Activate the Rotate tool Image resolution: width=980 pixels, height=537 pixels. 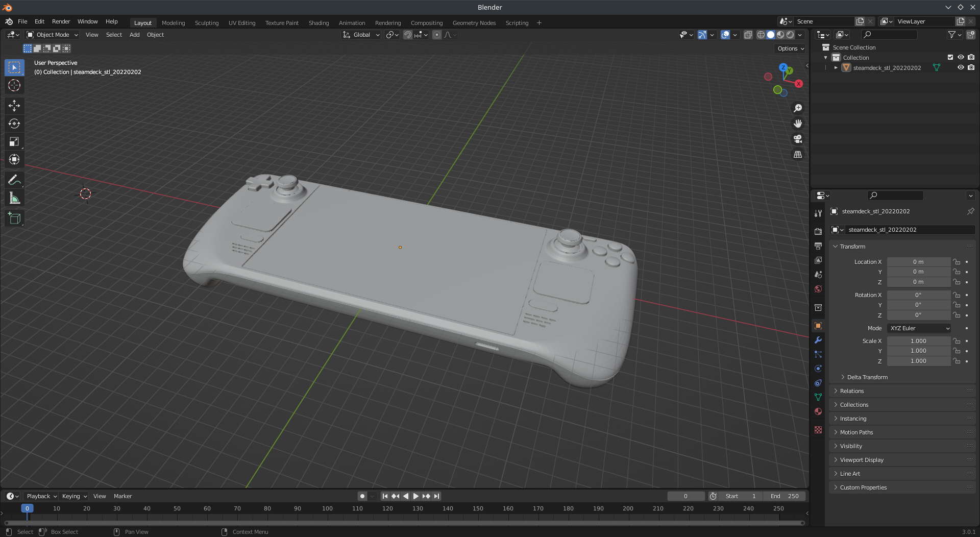pos(14,124)
